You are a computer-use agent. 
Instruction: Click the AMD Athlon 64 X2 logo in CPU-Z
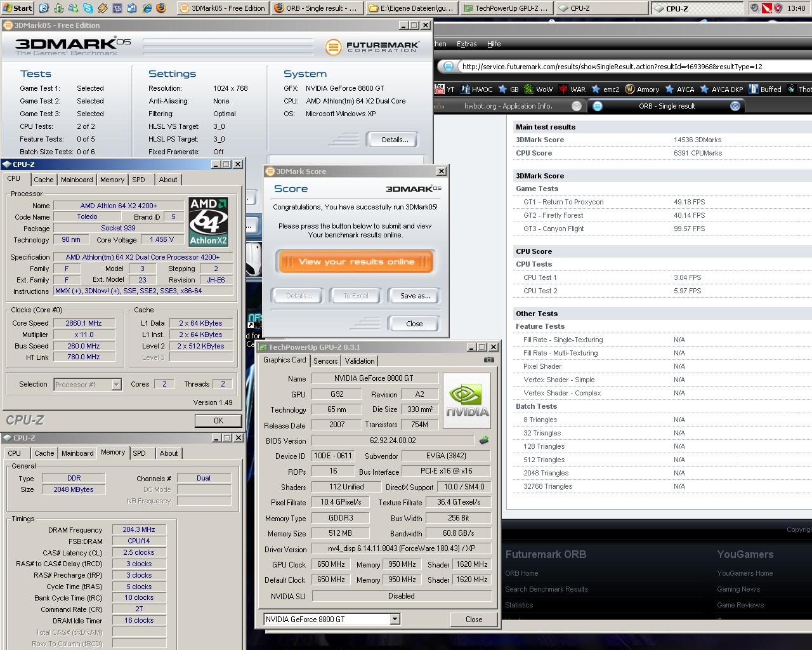point(208,222)
